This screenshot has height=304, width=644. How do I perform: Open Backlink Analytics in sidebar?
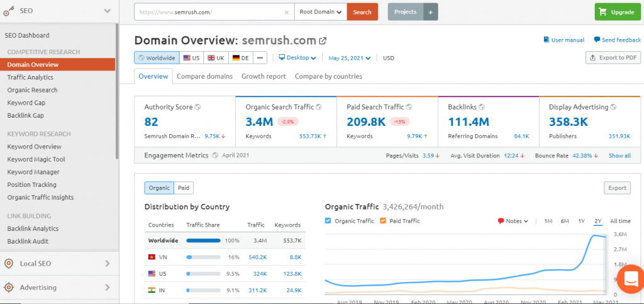[x=33, y=228]
